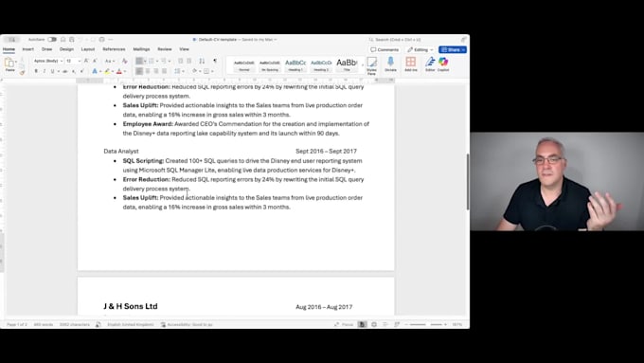Apply the No Spacing style
This screenshot has width=644, height=363.
click(x=270, y=65)
